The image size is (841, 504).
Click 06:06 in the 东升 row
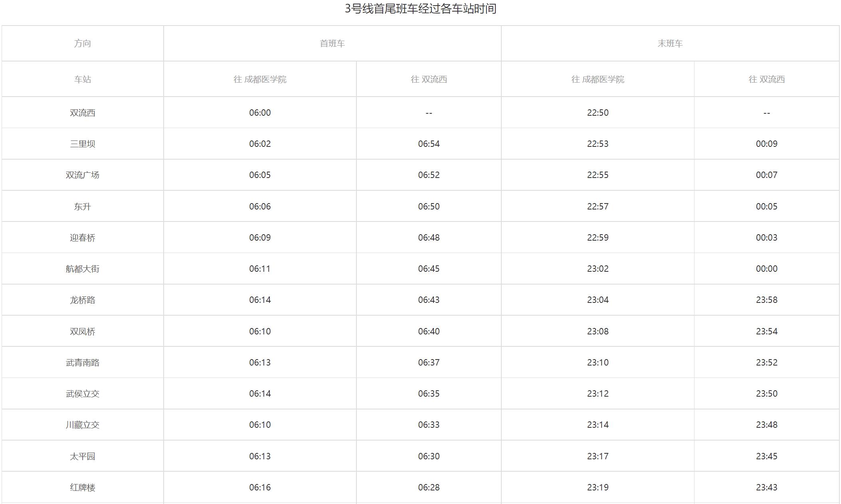click(x=260, y=206)
